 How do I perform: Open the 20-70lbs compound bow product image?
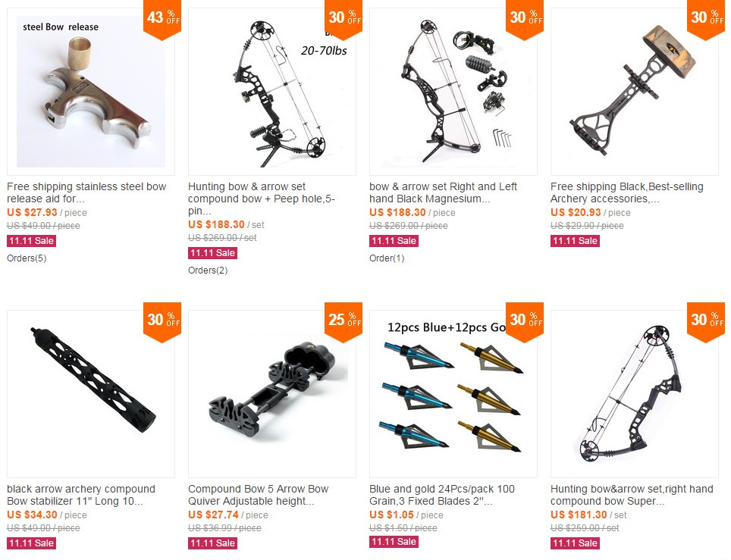(x=271, y=92)
